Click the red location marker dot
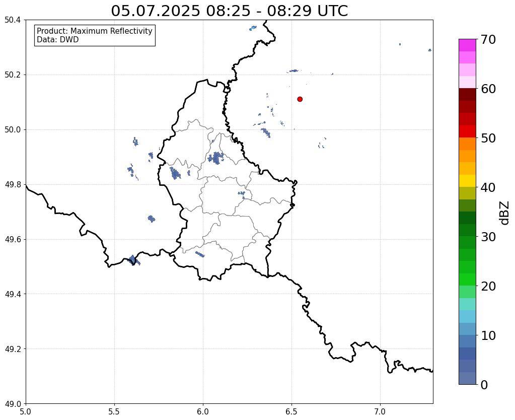The width and height of the screenshot is (515, 420). (x=300, y=99)
